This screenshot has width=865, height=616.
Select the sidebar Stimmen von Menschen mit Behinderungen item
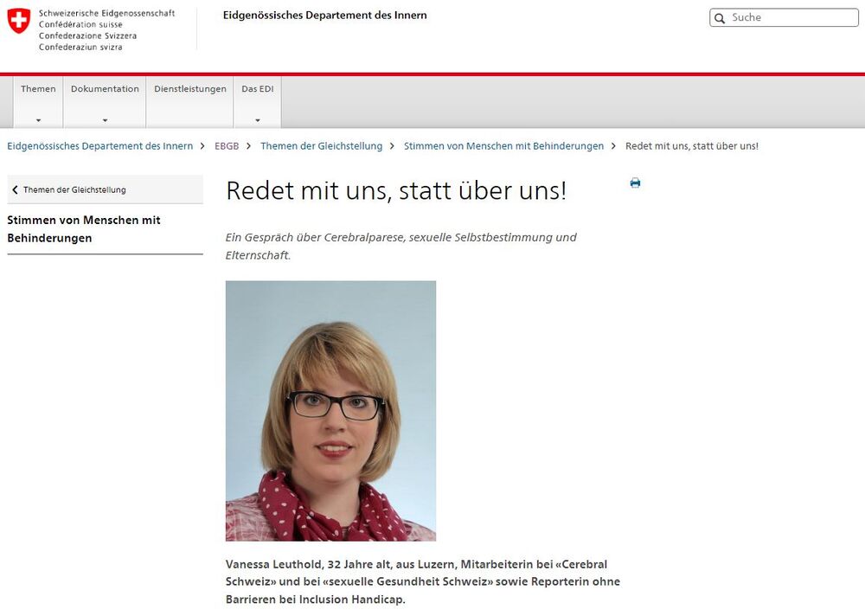[84, 229]
